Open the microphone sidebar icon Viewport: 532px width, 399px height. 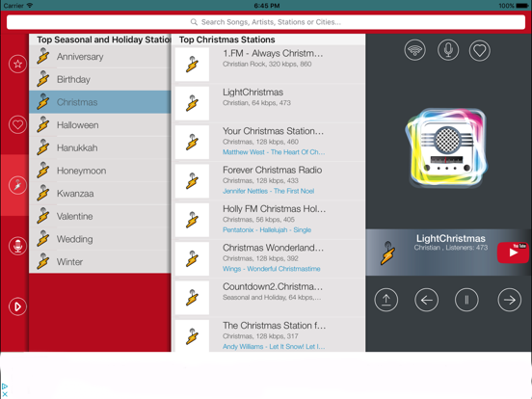[x=17, y=246]
